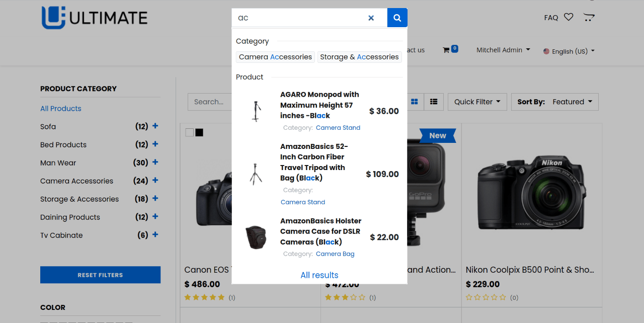Screen dimensions: 644x323
Task: Open the Sort By Featured dropdown
Action: pyautogui.click(x=555, y=102)
